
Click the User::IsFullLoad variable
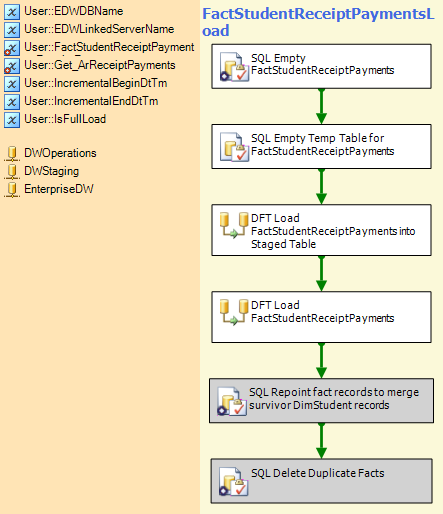click(x=55, y=119)
